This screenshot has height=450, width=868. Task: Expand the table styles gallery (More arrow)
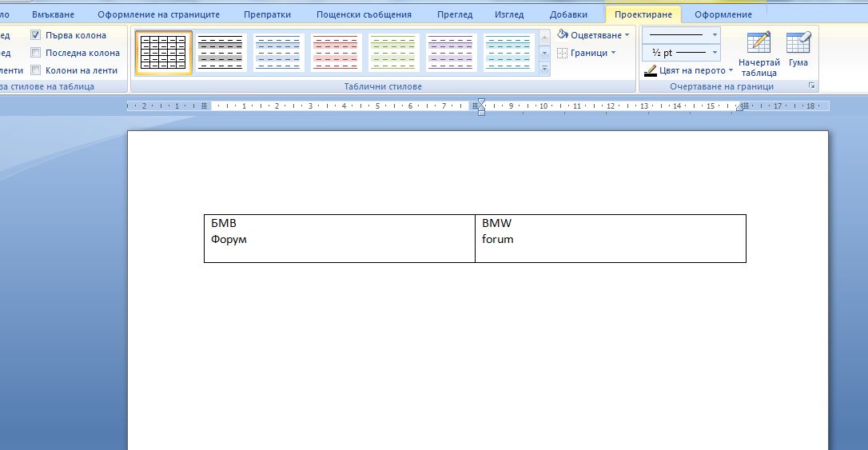[x=545, y=69]
